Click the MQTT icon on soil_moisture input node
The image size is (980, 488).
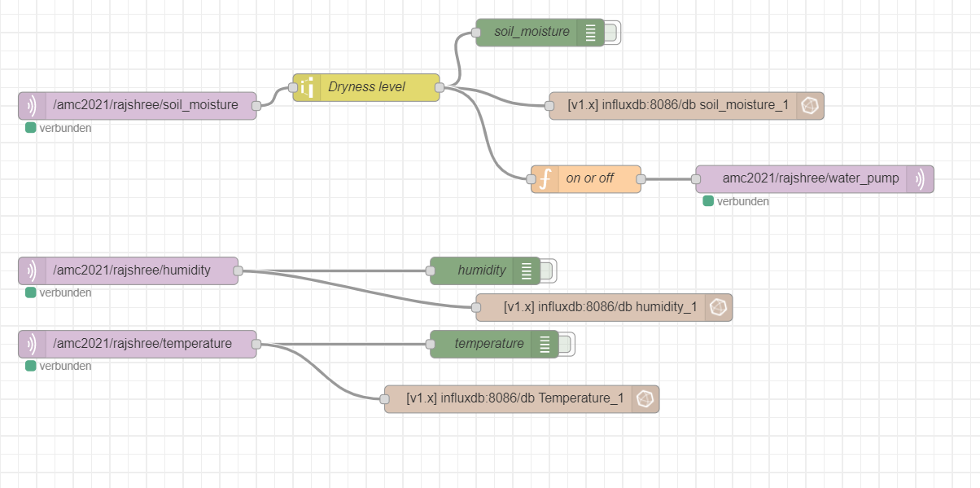(33, 105)
